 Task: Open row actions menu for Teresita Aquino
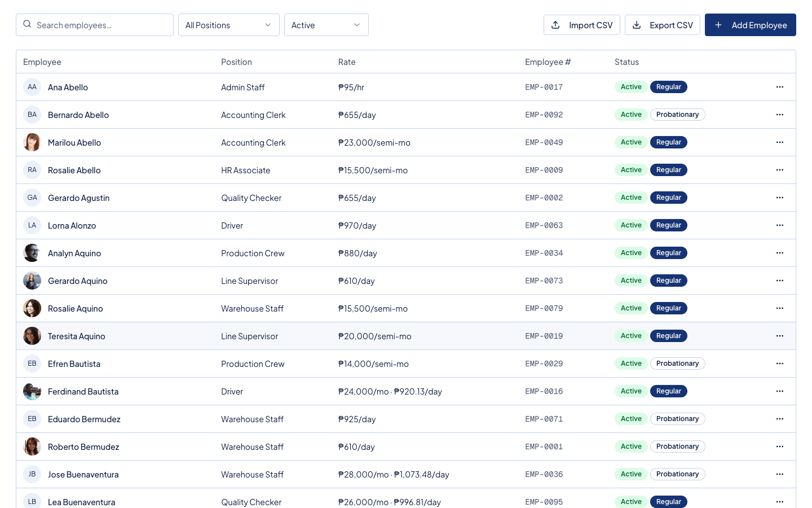(x=780, y=336)
